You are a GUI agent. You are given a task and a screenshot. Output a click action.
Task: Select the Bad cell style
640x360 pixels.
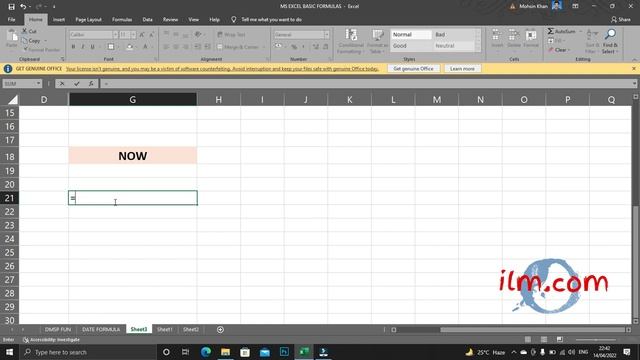click(x=453, y=35)
